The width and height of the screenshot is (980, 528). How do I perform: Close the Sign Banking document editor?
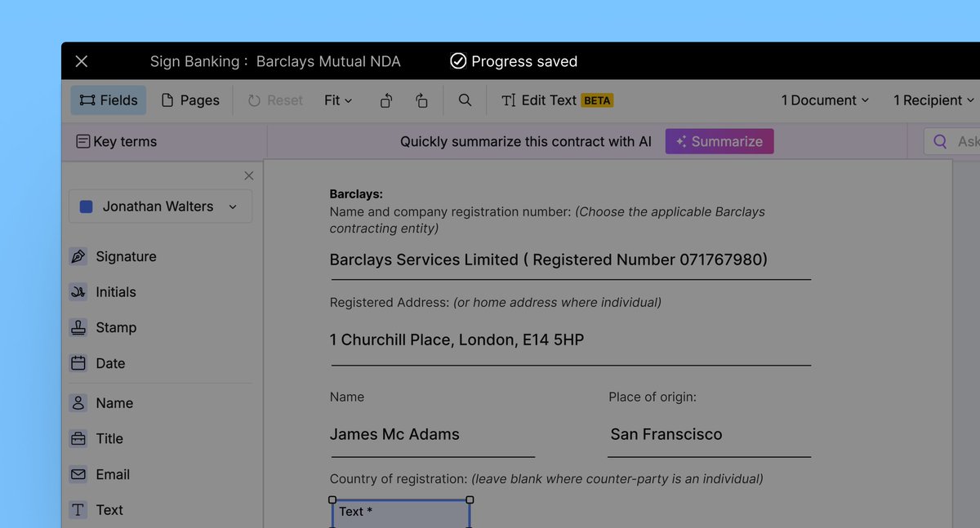pos(82,61)
